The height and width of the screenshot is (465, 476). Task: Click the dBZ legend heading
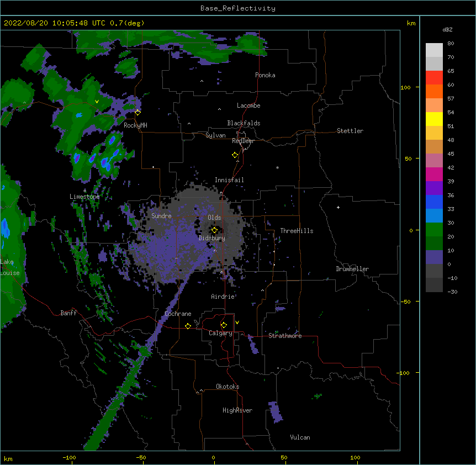click(447, 30)
